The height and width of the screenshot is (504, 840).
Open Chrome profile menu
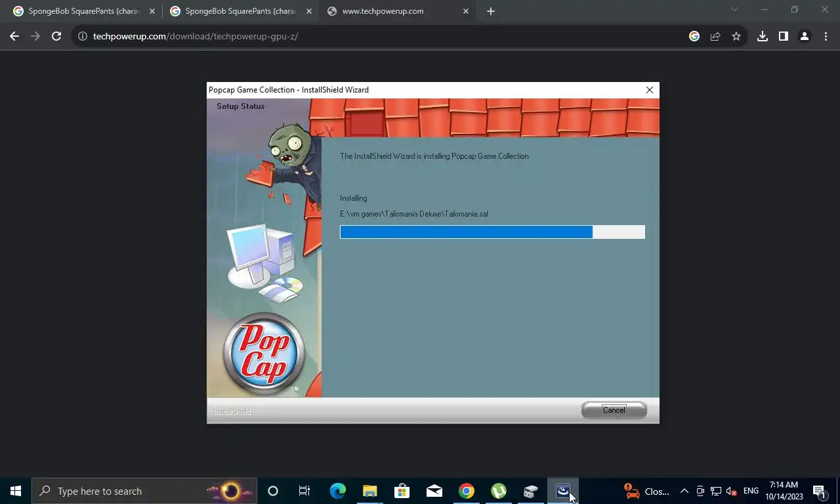point(805,36)
